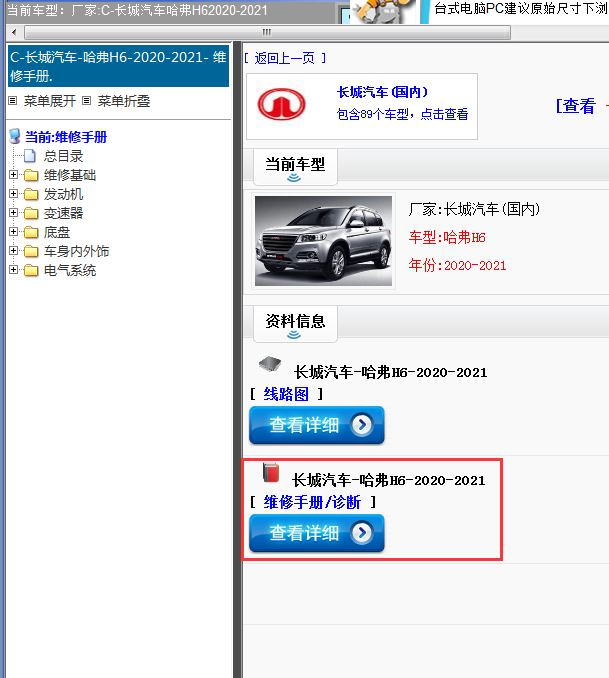
Task: Expand the 变速器 folder node
Action: 13,213
